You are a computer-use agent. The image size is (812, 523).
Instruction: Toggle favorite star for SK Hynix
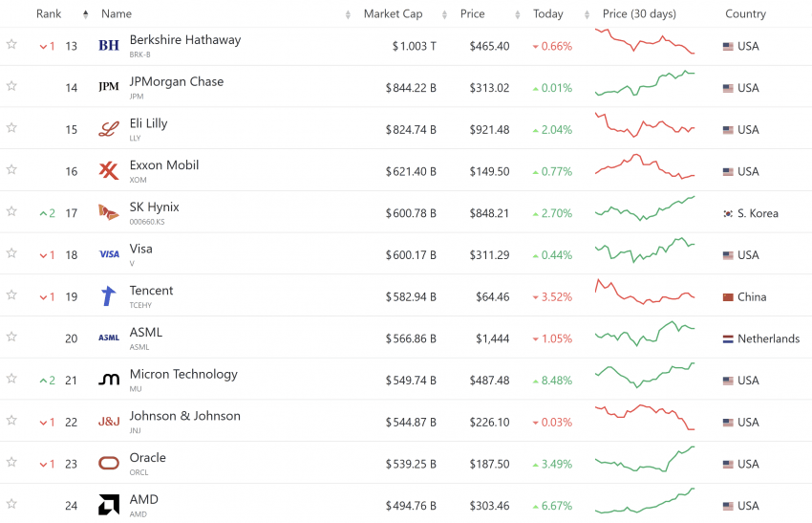(11, 211)
